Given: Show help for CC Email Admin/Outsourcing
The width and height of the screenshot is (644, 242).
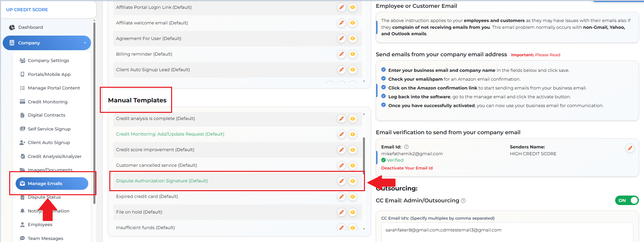Looking at the screenshot, I should [x=463, y=201].
